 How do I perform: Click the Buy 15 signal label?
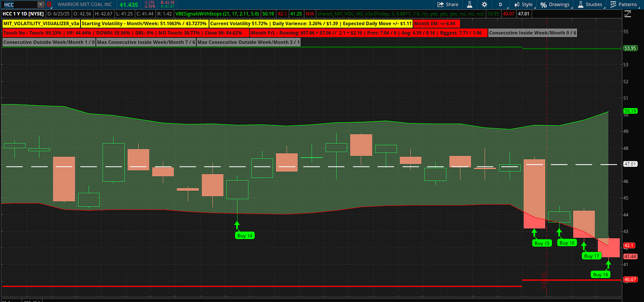coord(542,243)
